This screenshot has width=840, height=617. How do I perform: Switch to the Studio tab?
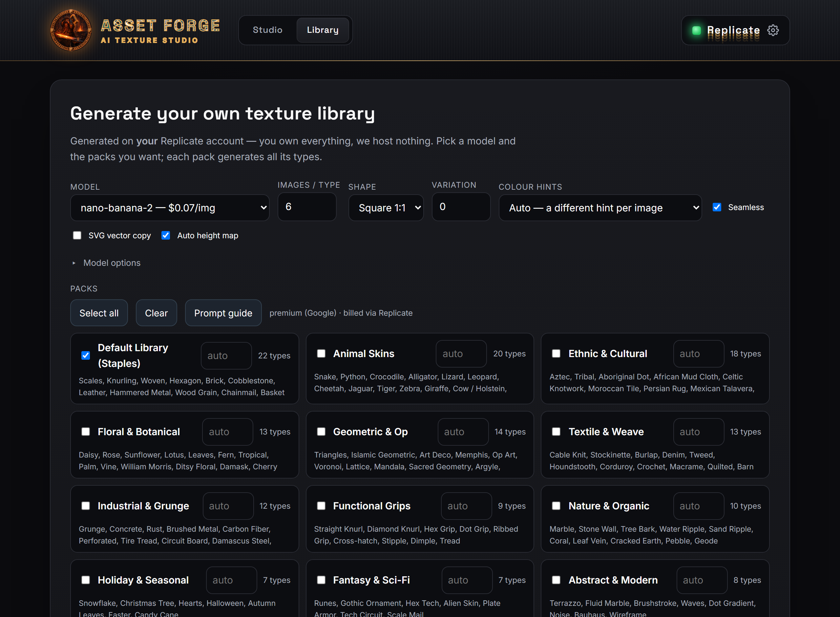click(267, 30)
